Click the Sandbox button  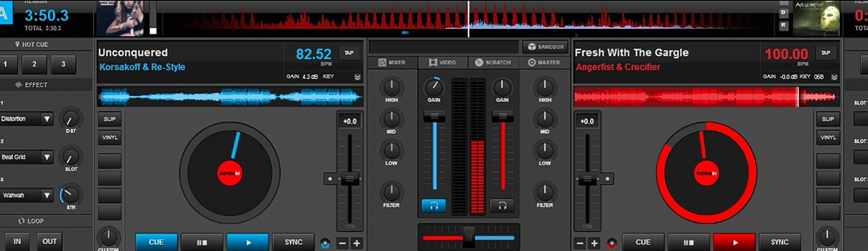pyautogui.click(x=545, y=47)
